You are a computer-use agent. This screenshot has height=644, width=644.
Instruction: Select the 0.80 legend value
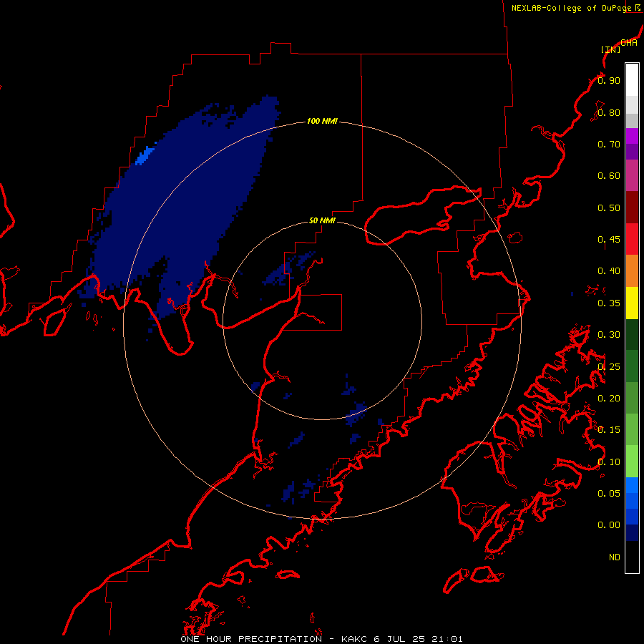pos(609,112)
